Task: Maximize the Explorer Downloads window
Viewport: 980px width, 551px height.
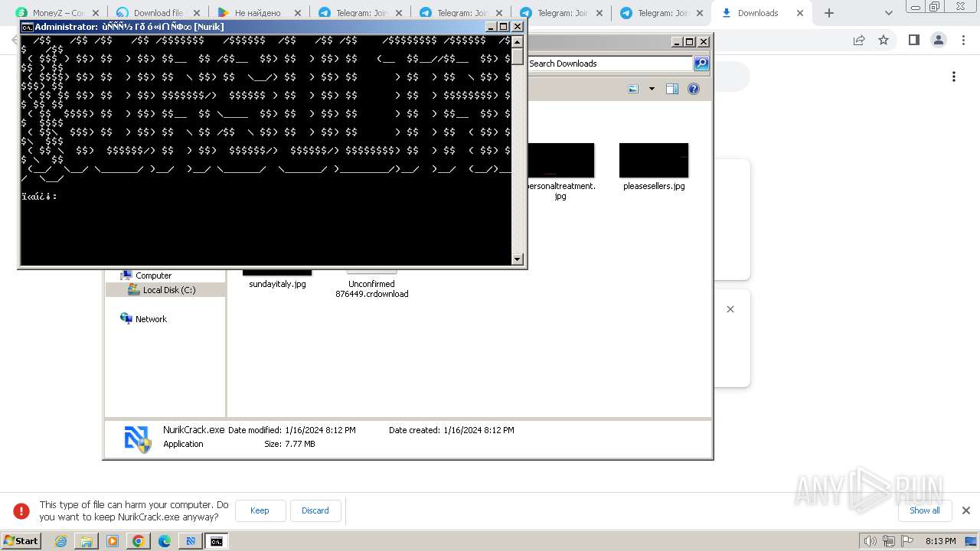Action: (x=690, y=42)
